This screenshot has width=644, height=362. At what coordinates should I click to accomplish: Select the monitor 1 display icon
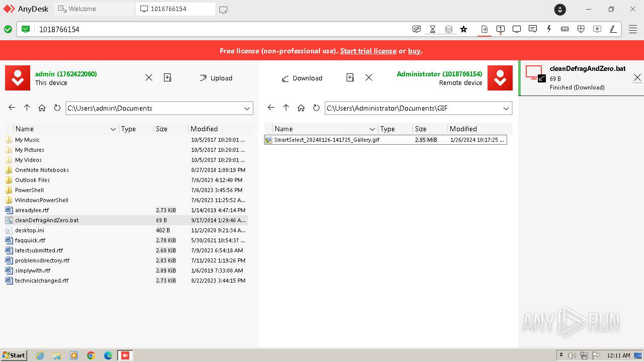click(501, 29)
